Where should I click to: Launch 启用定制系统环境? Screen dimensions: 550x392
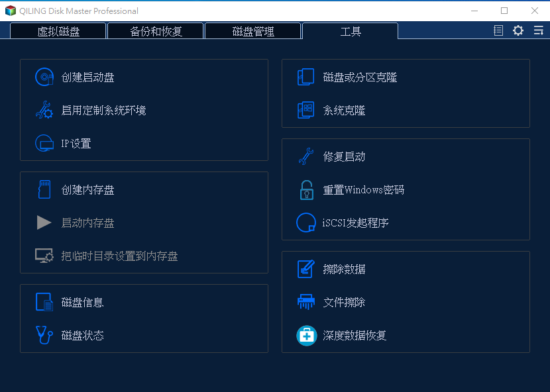coord(103,110)
